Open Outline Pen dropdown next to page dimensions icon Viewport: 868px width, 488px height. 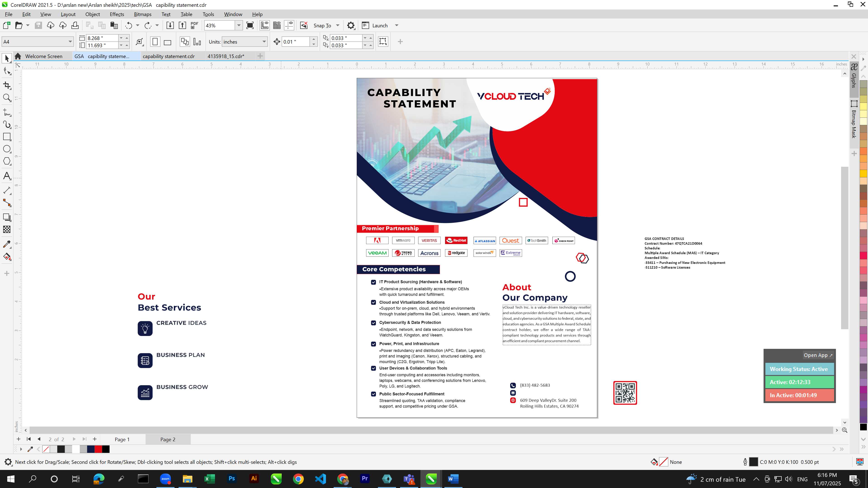139,42
